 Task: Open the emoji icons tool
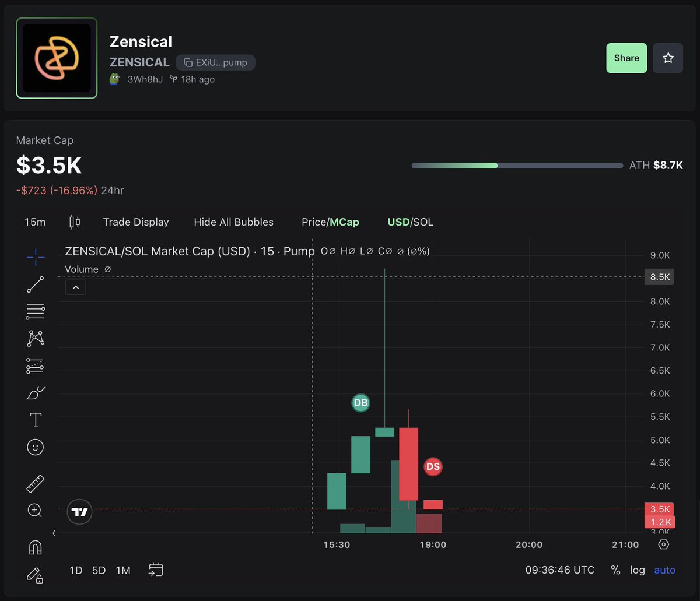pos(36,447)
